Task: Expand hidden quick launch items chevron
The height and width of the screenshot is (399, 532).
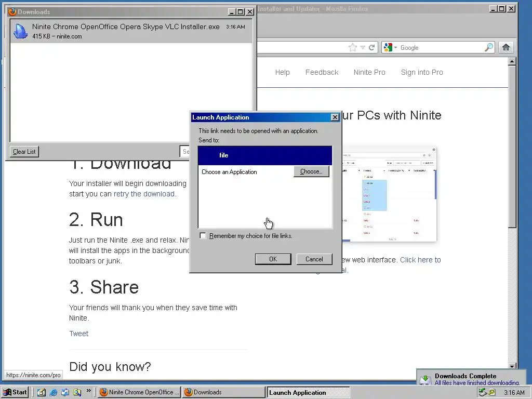Action: 88,391
